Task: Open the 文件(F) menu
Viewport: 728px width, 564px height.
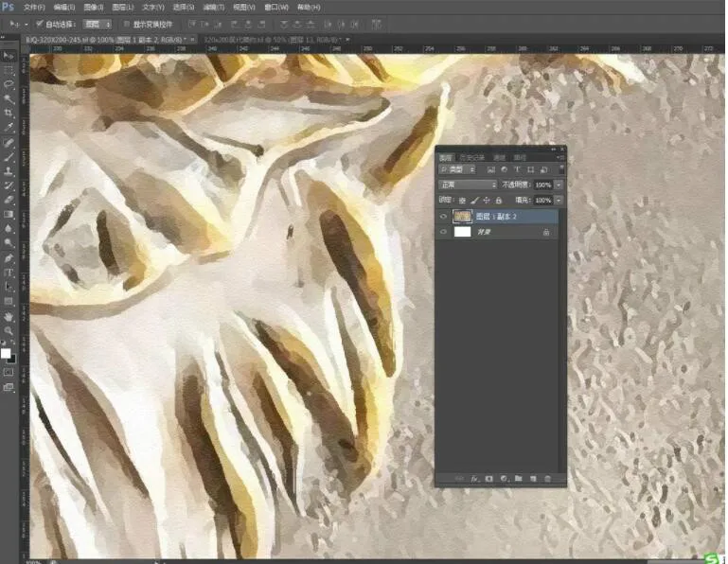Action: point(34,8)
